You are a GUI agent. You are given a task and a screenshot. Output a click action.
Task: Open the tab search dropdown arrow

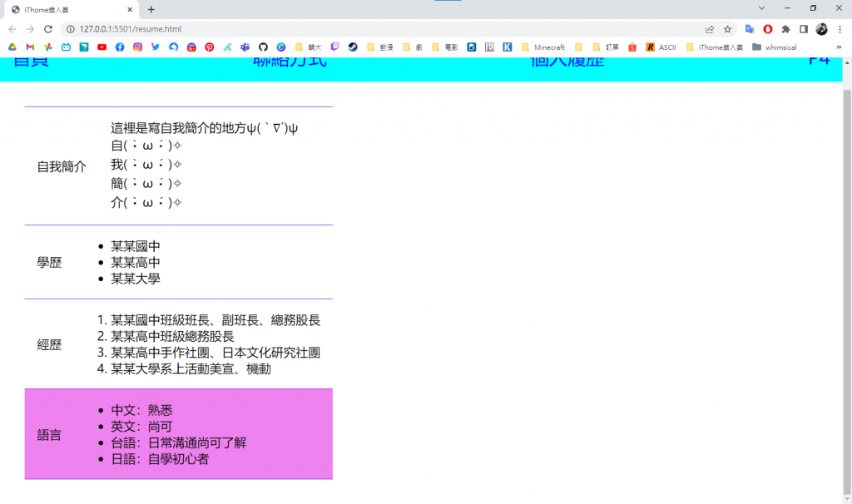click(x=762, y=8)
